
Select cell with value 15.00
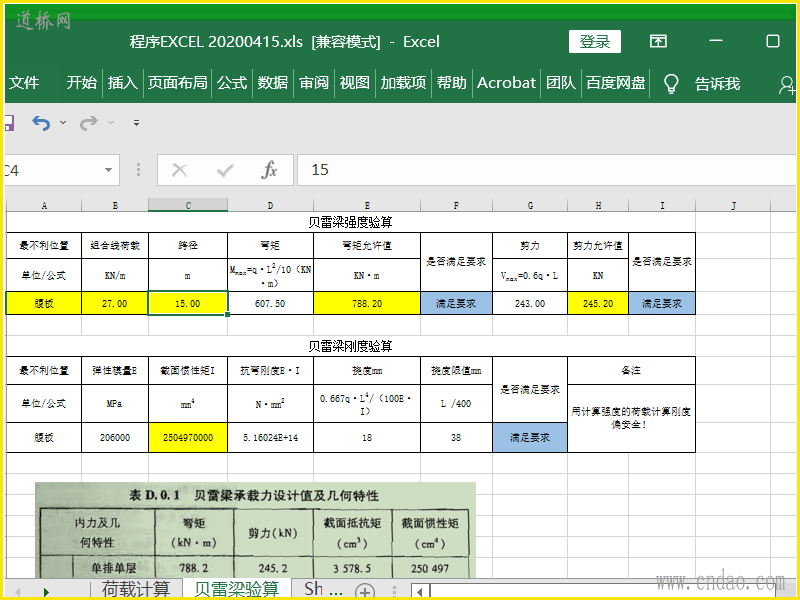coord(188,303)
